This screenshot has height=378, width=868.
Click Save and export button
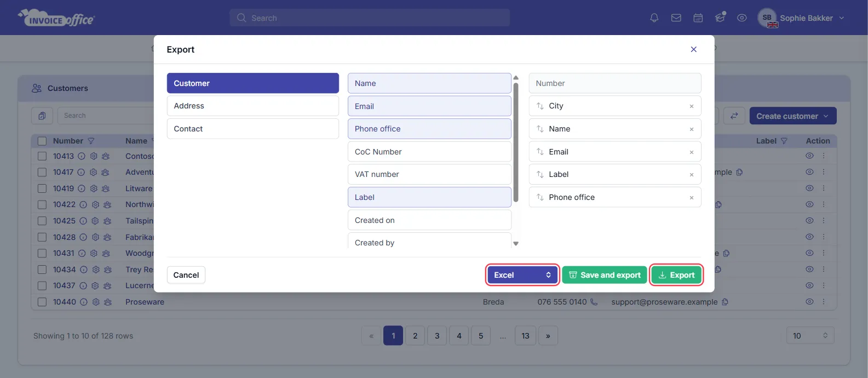(605, 275)
